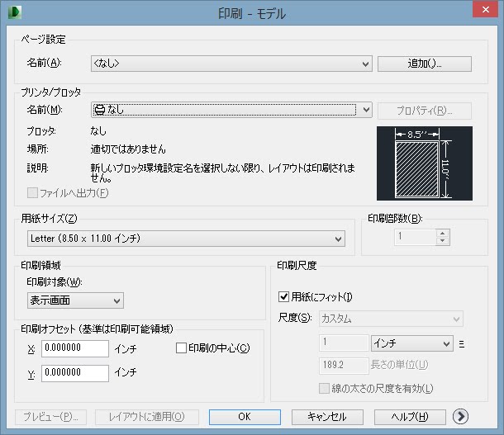
Task: Open the ページ設定 名前(A) dropdown
Action: point(231,64)
